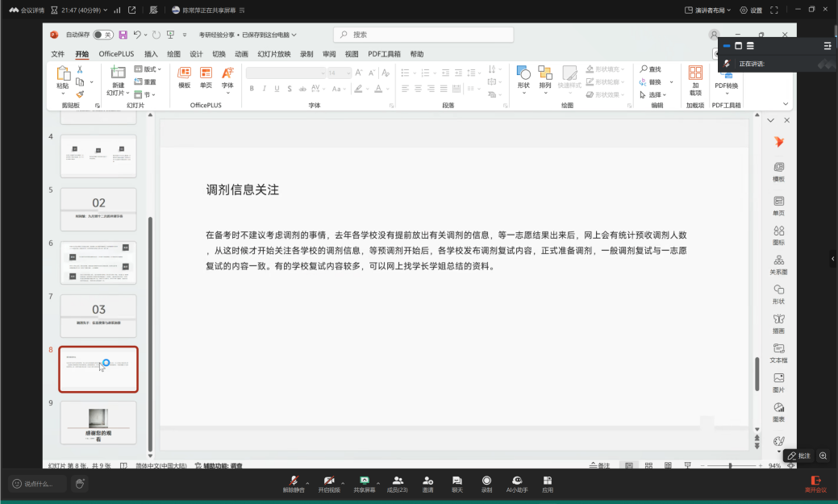Select slide 9 thumbnail

point(98,422)
